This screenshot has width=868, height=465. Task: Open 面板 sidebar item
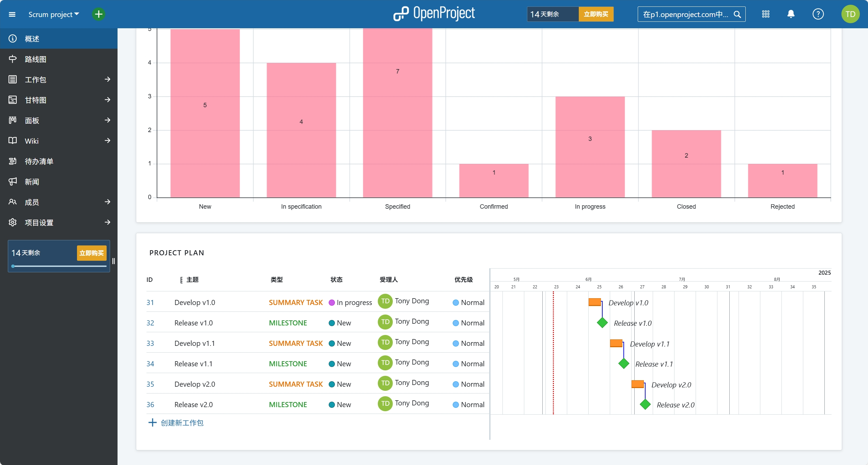(49, 120)
